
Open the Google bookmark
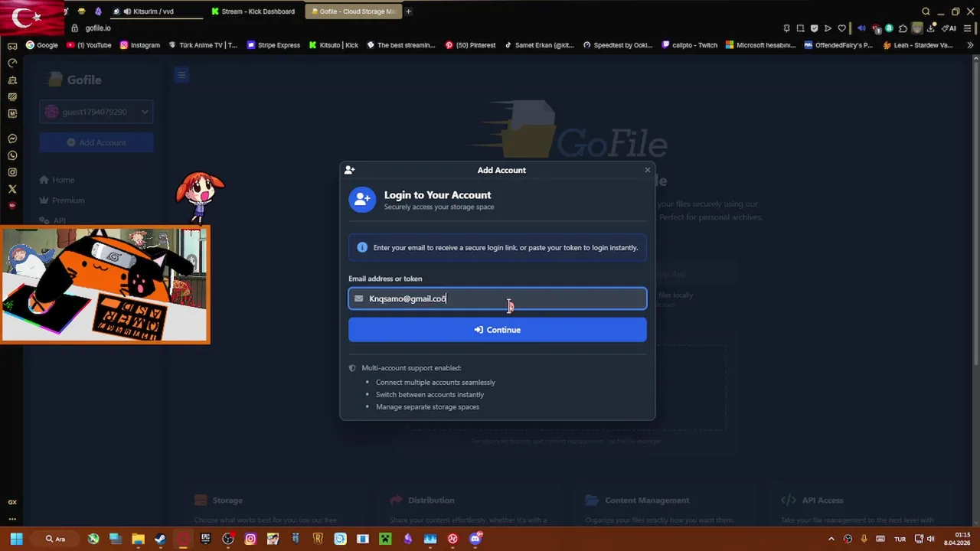42,45
